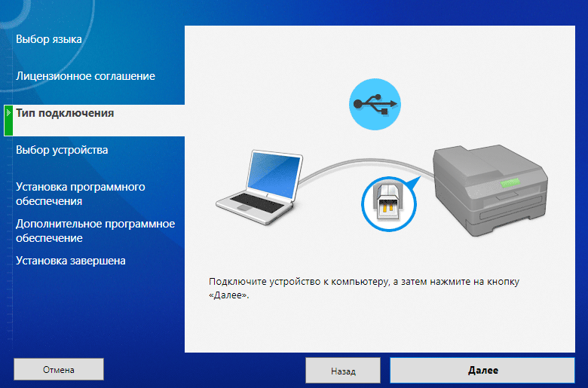Click the blue USB symbol icon
The height and width of the screenshot is (388, 588).
coord(375,104)
